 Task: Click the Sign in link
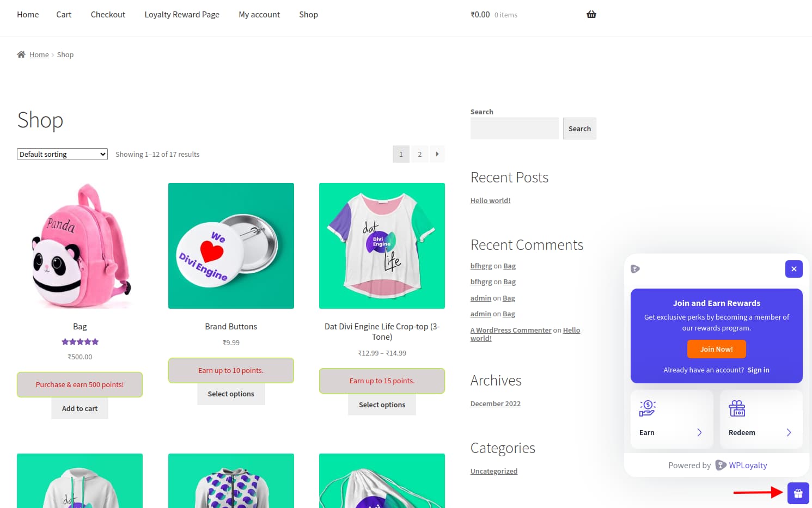click(x=758, y=370)
